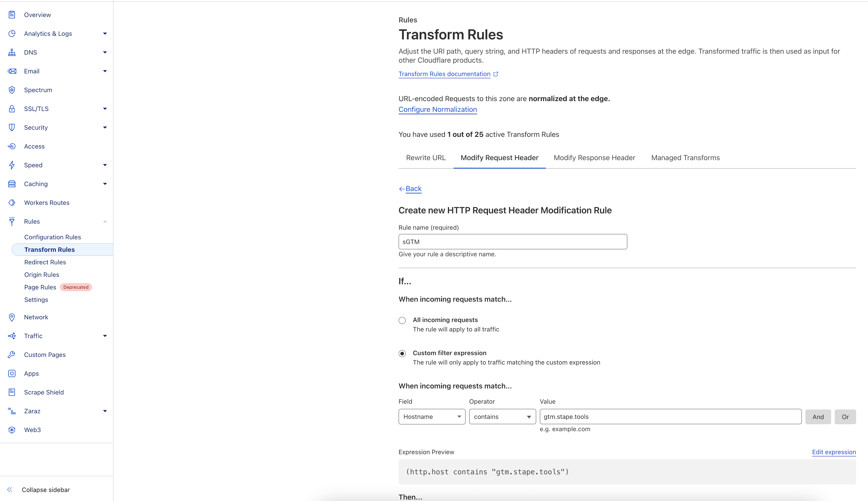Select the Custom filter expression radio button
868x501 pixels.
pyautogui.click(x=402, y=353)
